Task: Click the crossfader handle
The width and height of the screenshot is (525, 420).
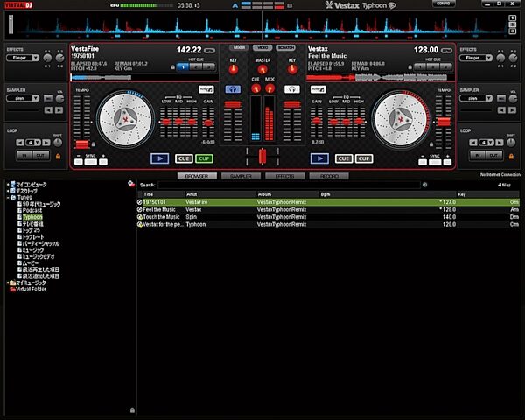Action: tap(262, 156)
